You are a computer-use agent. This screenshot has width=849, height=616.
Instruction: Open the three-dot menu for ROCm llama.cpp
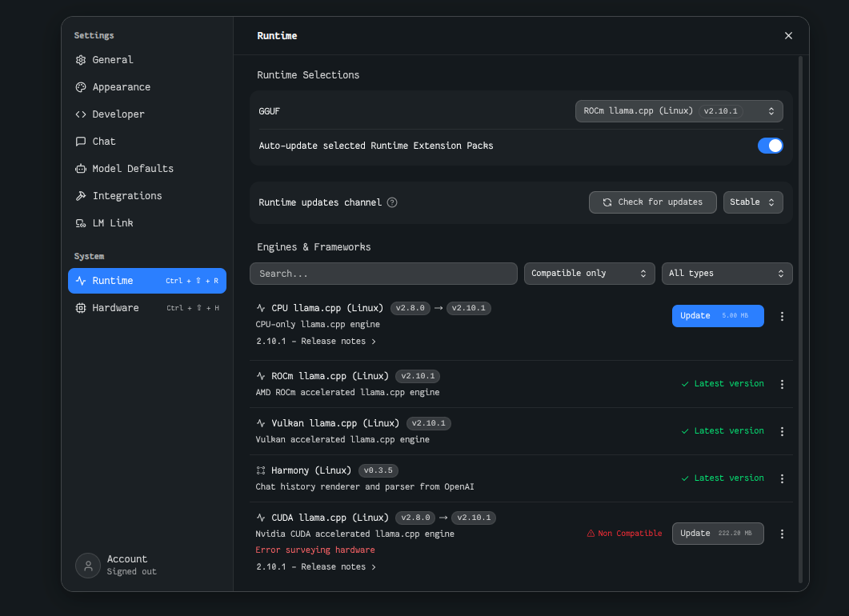(782, 384)
